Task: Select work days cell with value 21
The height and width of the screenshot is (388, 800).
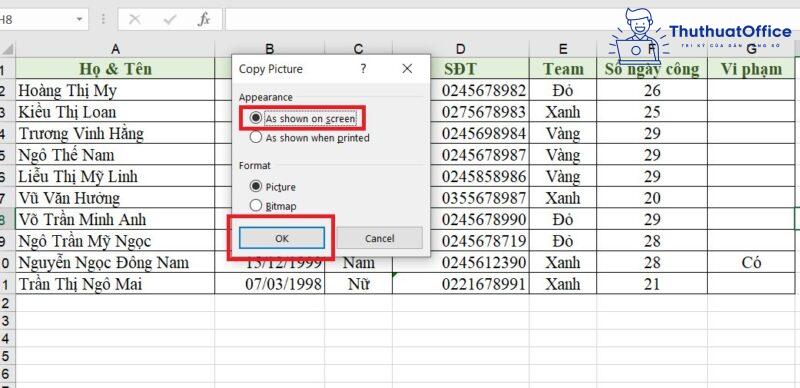Action: tap(652, 284)
